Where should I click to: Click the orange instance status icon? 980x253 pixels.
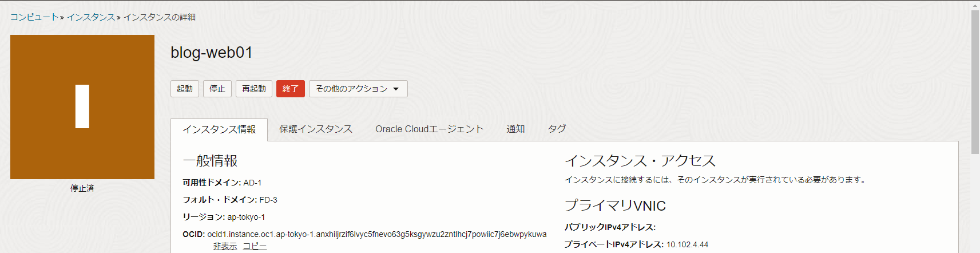pos(82,107)
